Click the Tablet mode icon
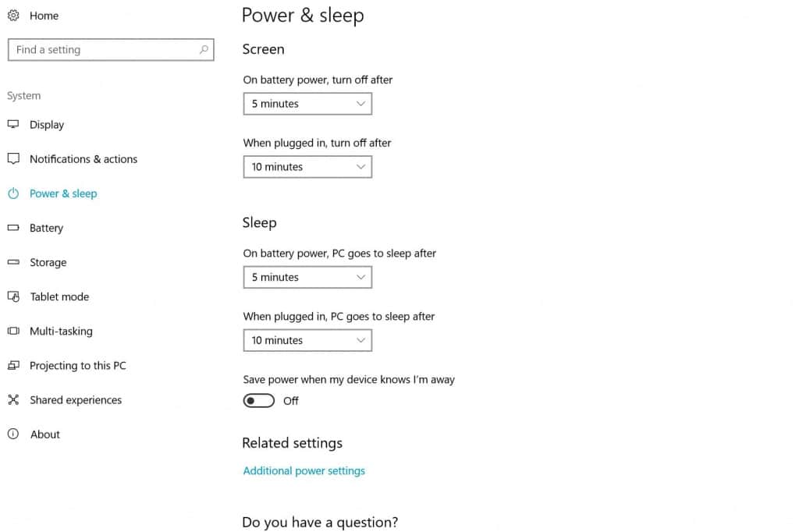The image size is (799, 532). (x=13, y=296)
